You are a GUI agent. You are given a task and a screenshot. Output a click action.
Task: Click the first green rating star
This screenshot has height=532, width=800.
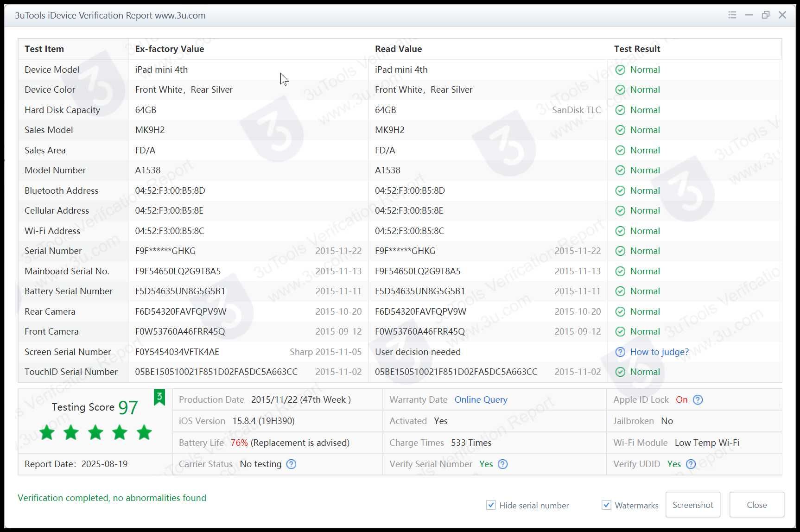click(47, 432)
